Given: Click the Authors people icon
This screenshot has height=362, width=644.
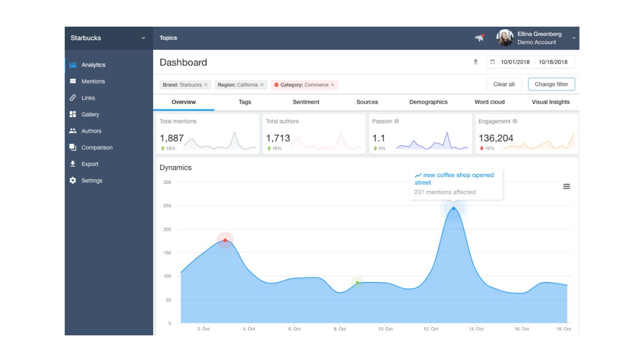Looking at the screenshot, I should 73,131.
